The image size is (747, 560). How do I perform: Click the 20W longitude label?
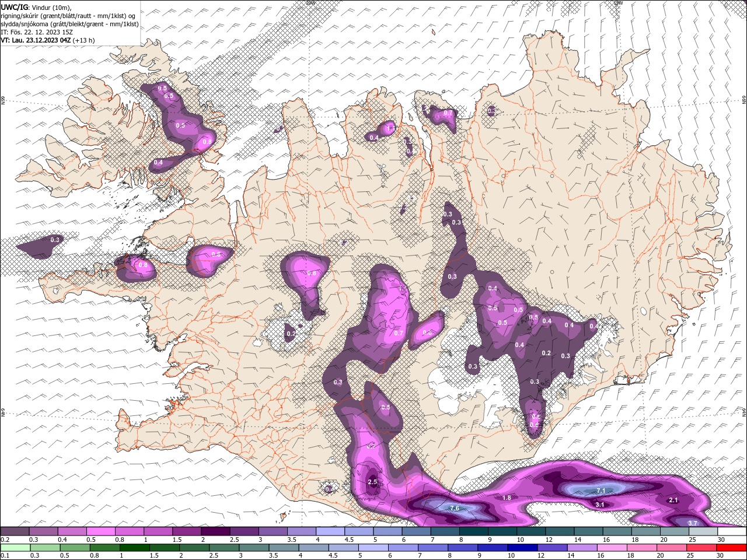310,2
